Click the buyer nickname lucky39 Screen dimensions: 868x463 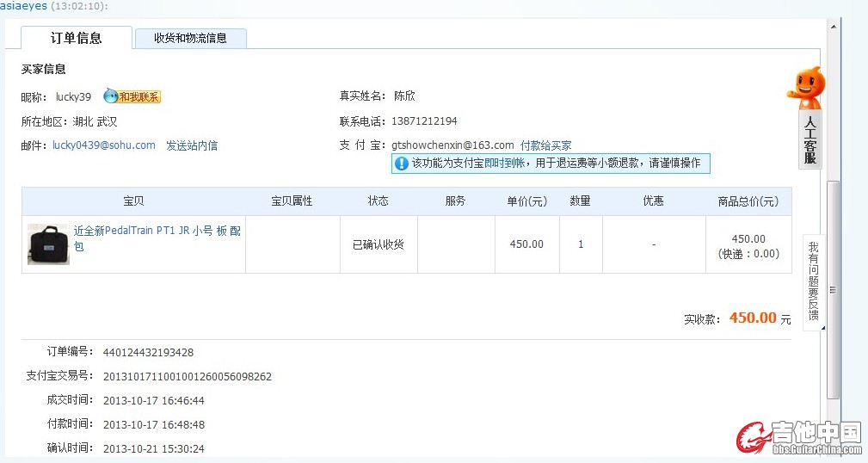tap(73, 97)
